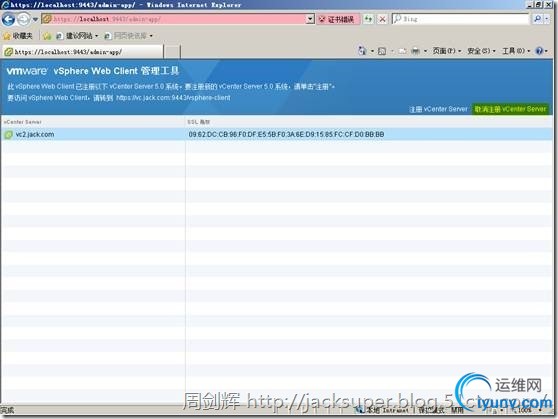The image size is (558, 419).
Task: Restore the Internet Explorer window size
Action: (x=539, y=5)
